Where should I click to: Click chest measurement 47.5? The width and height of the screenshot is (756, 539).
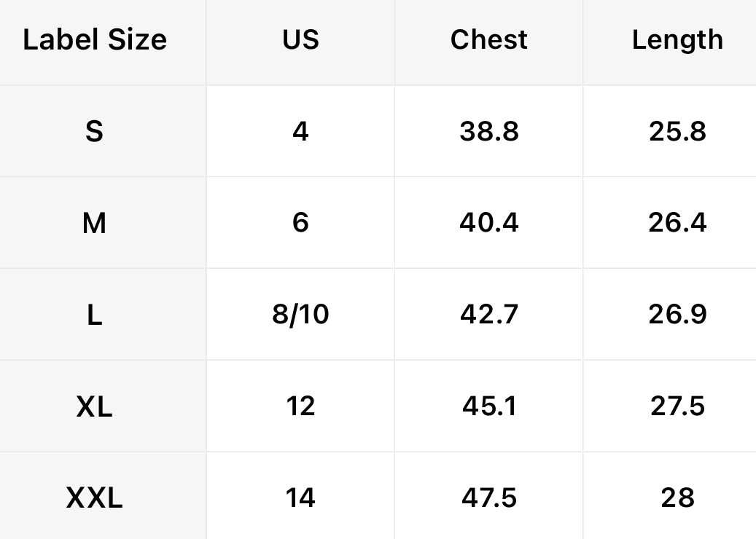click(488, 498)
